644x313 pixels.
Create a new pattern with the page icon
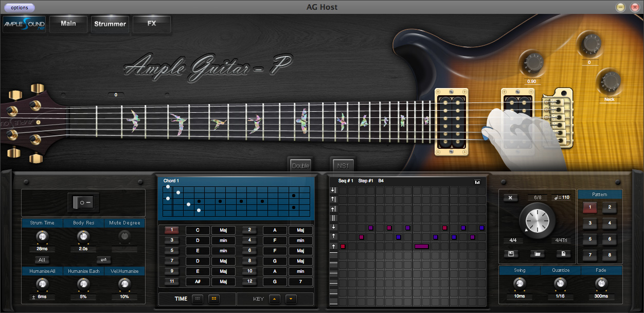564,254
